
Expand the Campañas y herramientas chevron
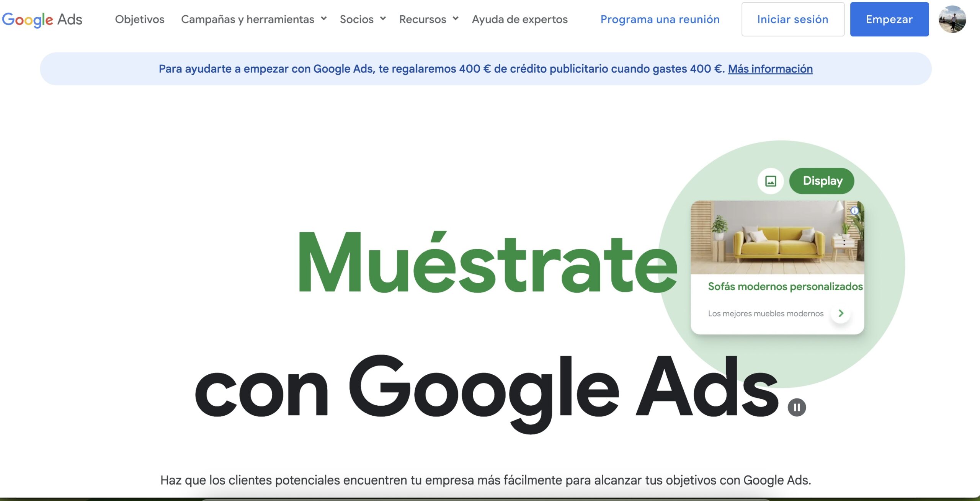[324, 18]
